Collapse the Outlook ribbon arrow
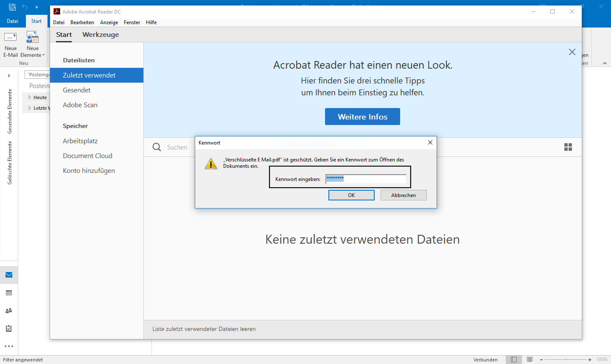Image resolution: width=611 pixels, height=364 pixels. click(x=605, y=63)
